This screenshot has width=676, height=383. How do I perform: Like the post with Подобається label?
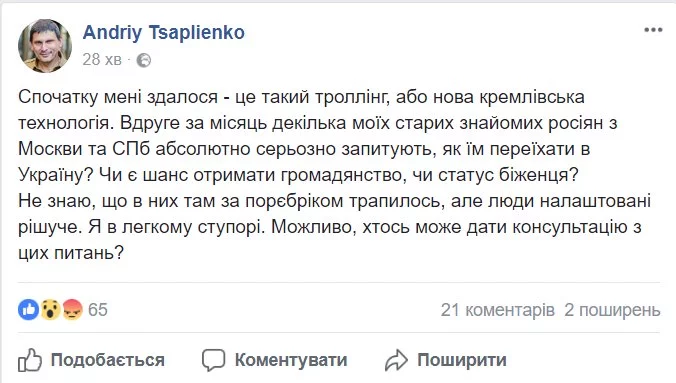coord(108,360)
